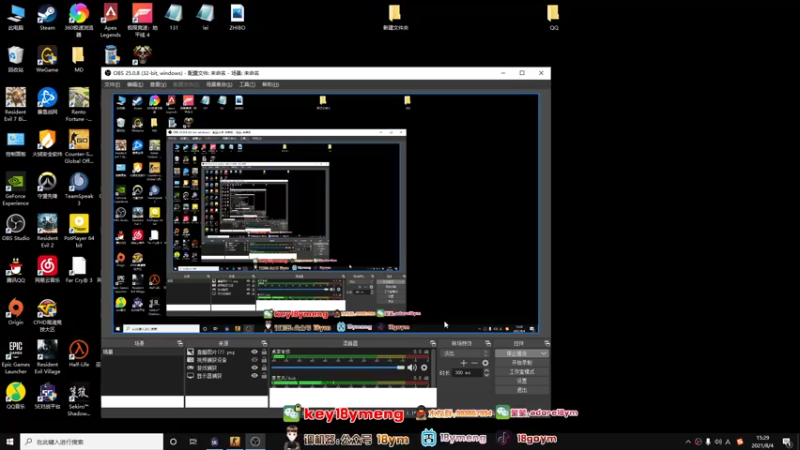Open the Apex Legends desktop shortcut
The image size is (800, 450).
[110, 19]
